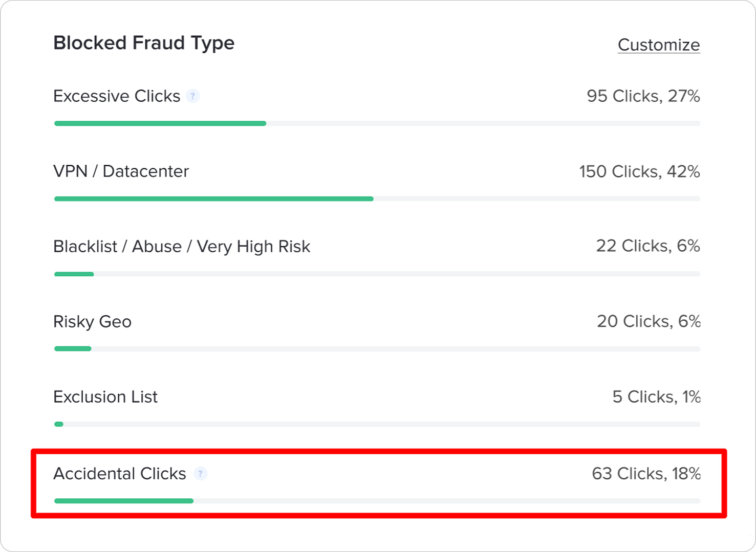Click the Exclusion List progress bar

(377, 424)
